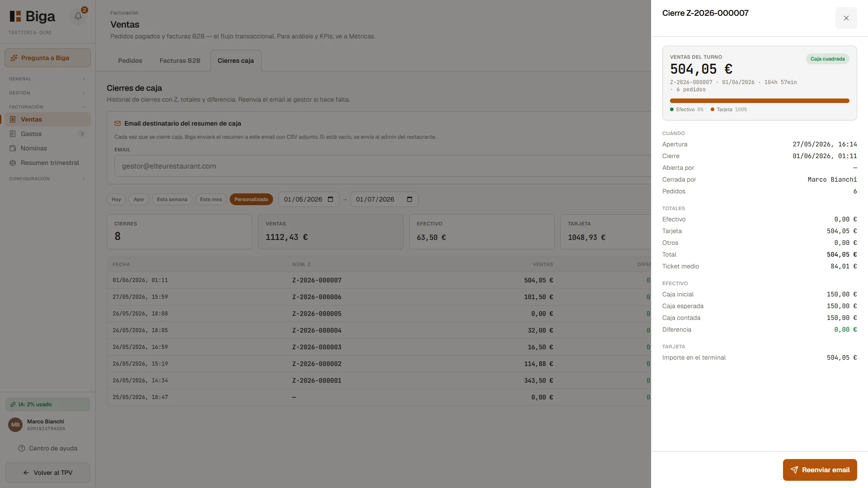This screenshot has width=868, height=488.
Task: Switch to the Facturas B2B tab
Action: 180,61
